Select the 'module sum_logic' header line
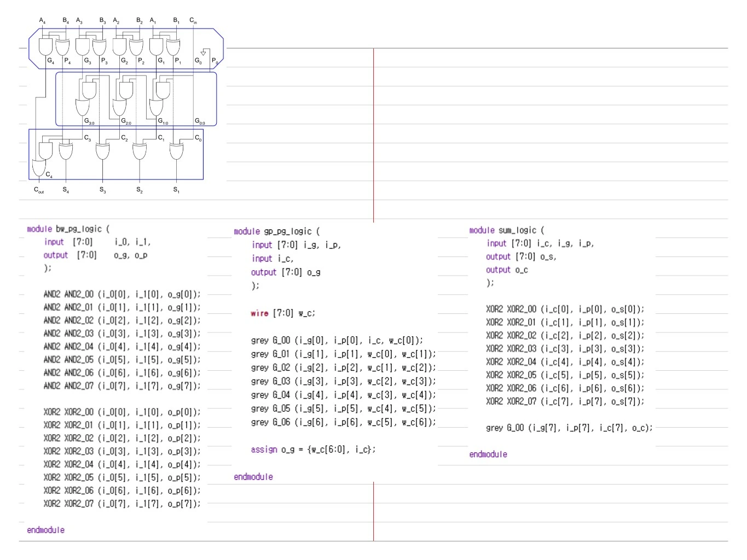This screenshot has height=560, width=747. (507, 230)
